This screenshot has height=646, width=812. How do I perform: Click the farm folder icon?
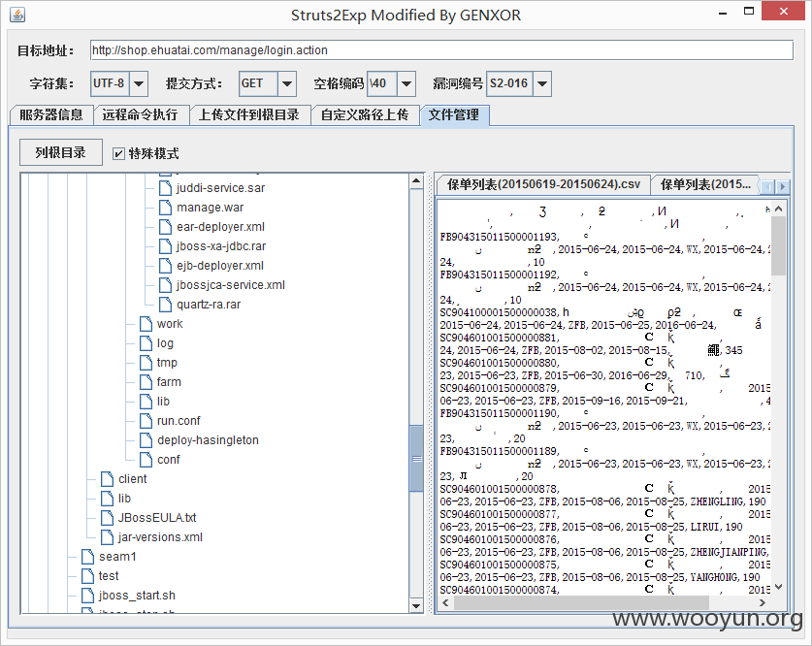[x=146, y=382]
